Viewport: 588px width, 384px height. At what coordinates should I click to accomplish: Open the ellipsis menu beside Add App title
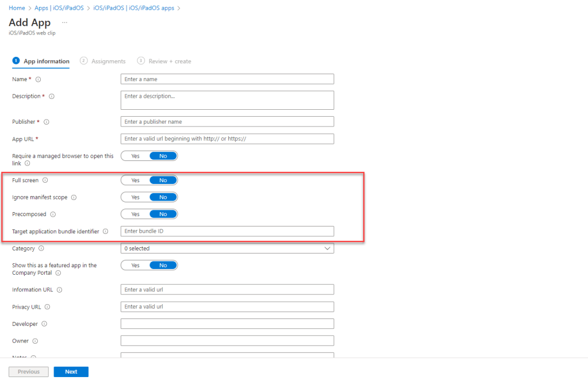[x=64, y=22]
